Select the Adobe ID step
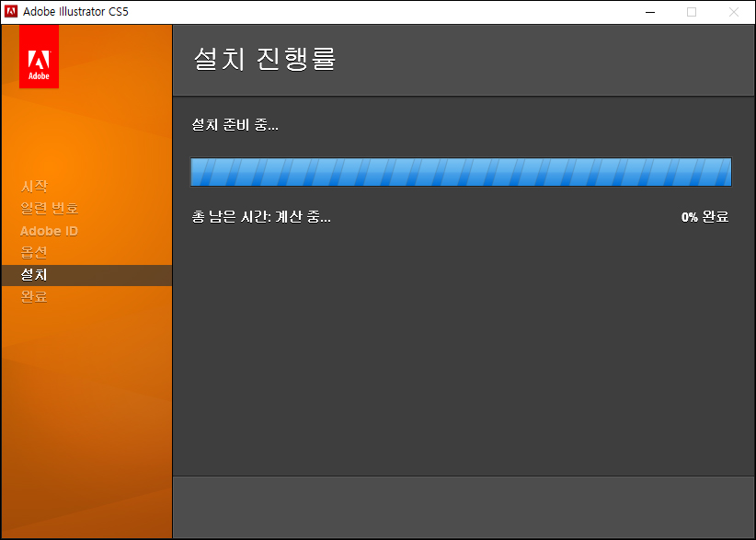The width and height of the screenshot is (756, 540). 49,231
